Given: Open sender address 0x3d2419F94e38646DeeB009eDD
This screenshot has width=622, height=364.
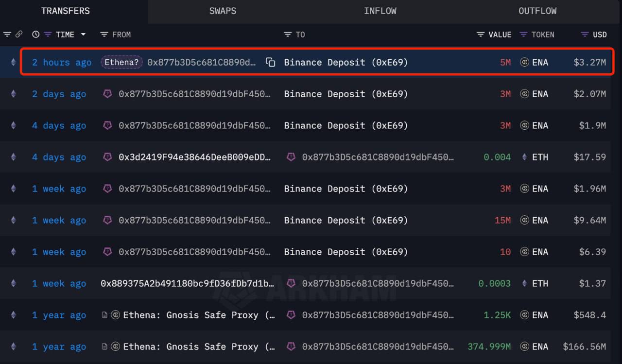Looking at the screenshot, I should pyautogui.click(x=194, y=157).
